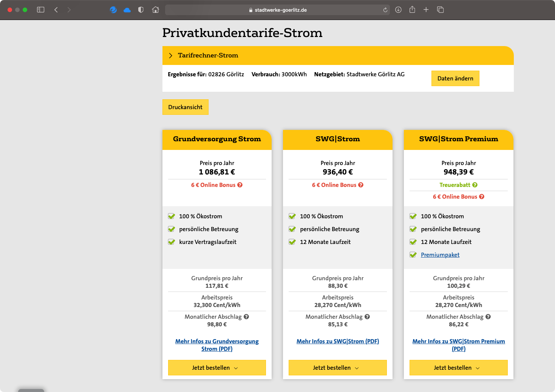Open Monatlicher Abschlag help icon for SWG|Strom Premium
555x392 pixels.
pyautogui.click(x=488, y=317)
